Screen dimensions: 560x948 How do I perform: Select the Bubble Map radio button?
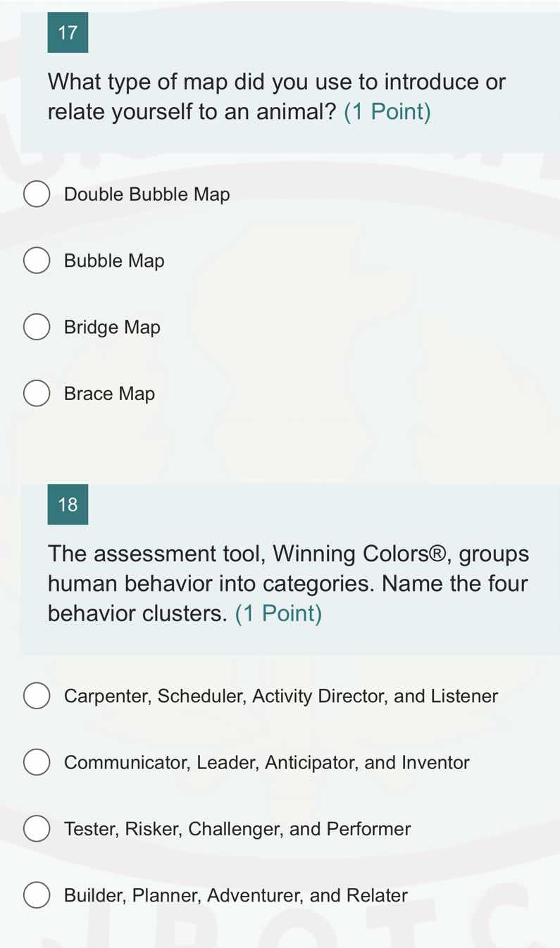37,260
